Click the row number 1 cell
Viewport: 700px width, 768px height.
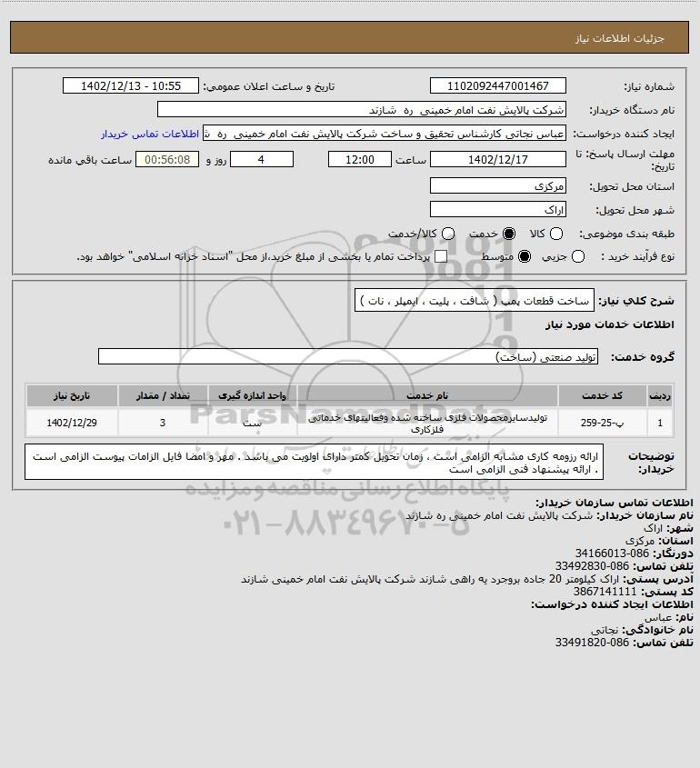660,423
